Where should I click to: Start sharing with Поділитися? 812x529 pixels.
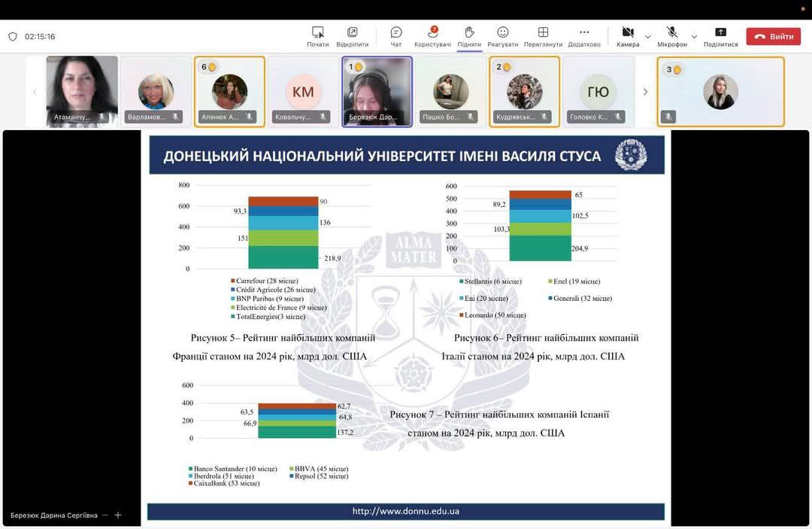coord(720,37)
